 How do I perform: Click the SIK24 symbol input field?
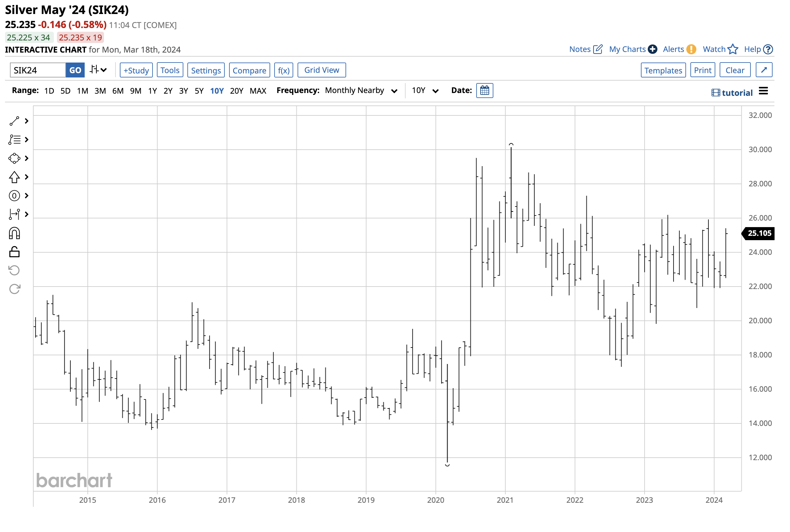point(37,70)
